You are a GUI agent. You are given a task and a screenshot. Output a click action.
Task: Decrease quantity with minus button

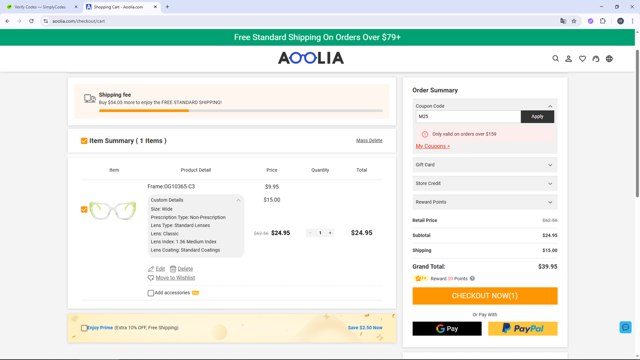coord(310,233)
